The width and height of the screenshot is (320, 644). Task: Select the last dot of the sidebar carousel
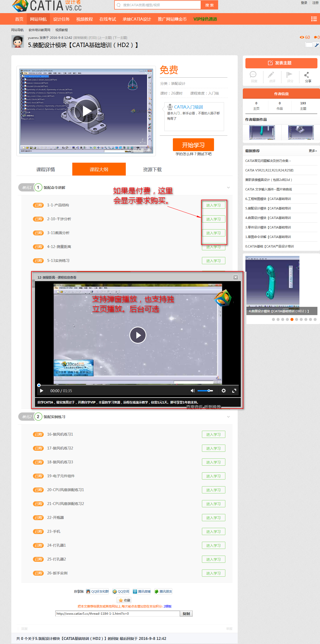pyautogui.click(x=315, y=319)
